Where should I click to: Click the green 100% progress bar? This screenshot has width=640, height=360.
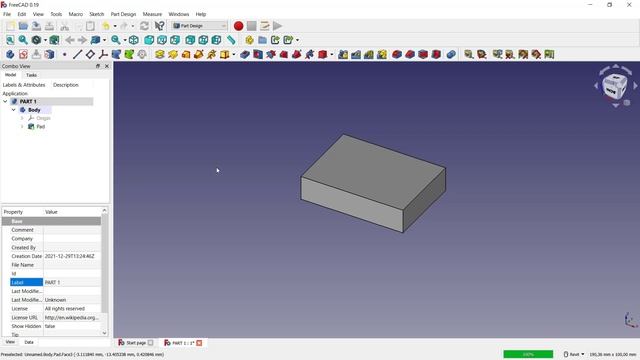pos(528,354)
